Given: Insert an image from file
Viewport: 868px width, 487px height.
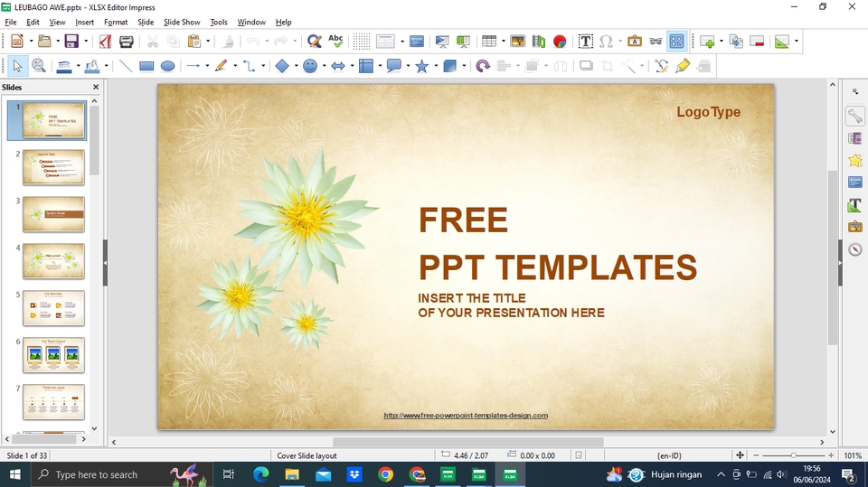Looking at the screenshot, I should tap(517, 42).
